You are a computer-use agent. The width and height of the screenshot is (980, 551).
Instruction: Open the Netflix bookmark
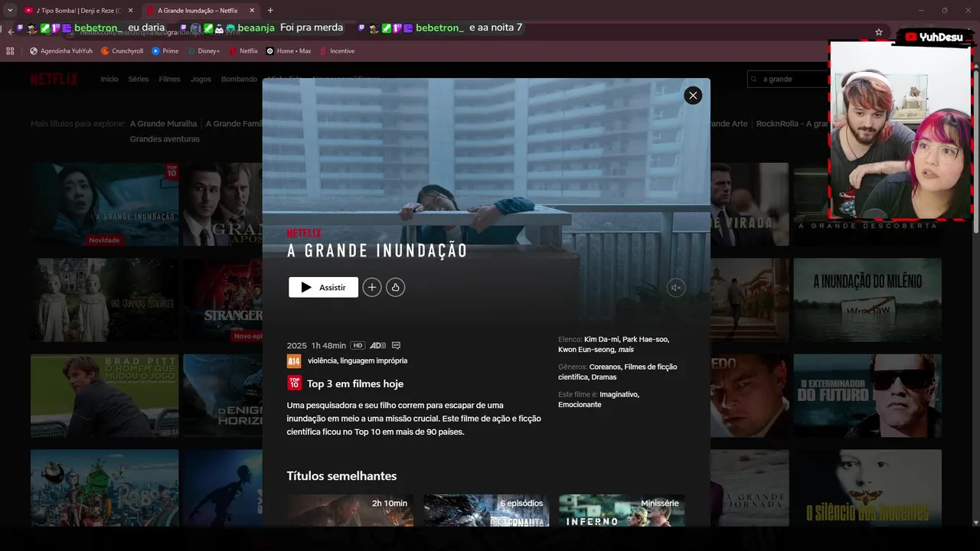[243, 51]
